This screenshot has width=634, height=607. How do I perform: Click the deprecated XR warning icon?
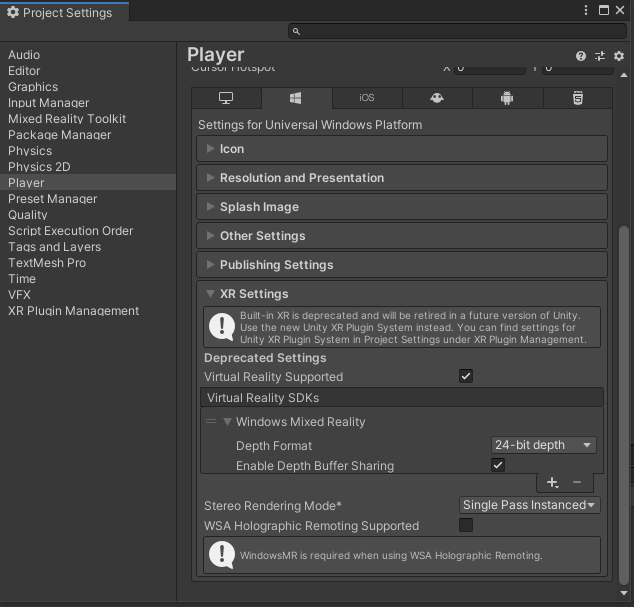(222, 327)
